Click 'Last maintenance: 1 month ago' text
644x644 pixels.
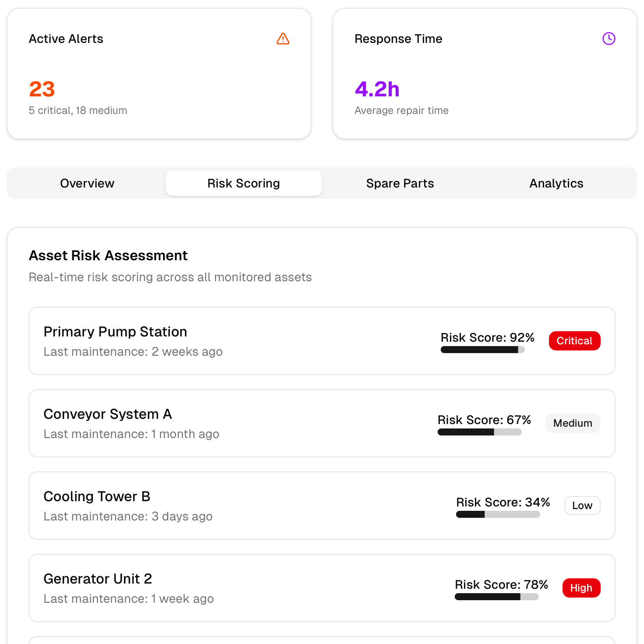[x=131, y=434]
